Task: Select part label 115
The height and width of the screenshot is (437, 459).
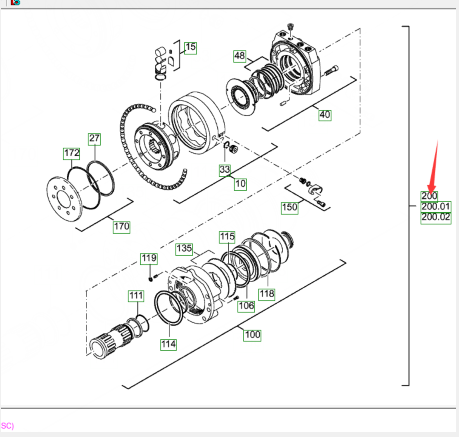Action: point(227,237)
